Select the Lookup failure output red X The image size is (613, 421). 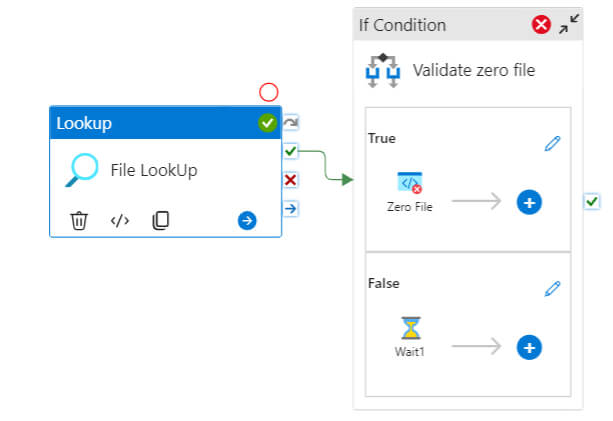pyautogui.click(x=290, y=180)
